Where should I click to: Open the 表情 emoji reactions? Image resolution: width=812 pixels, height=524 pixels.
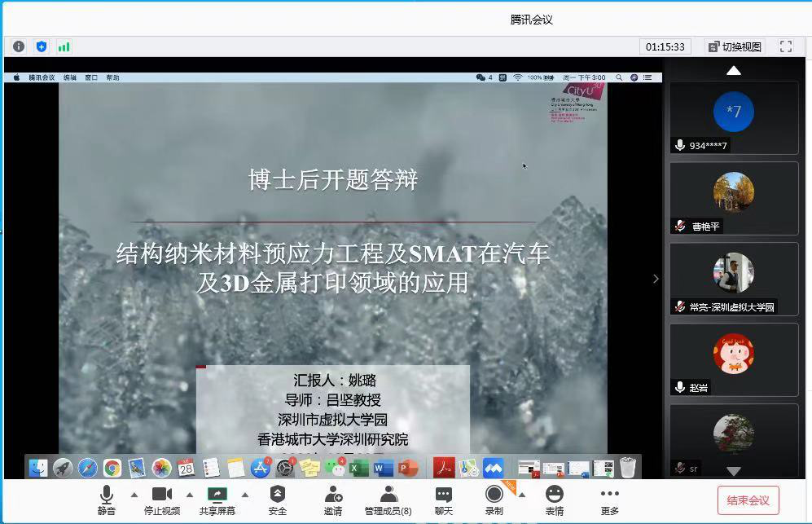pos(555,500)
